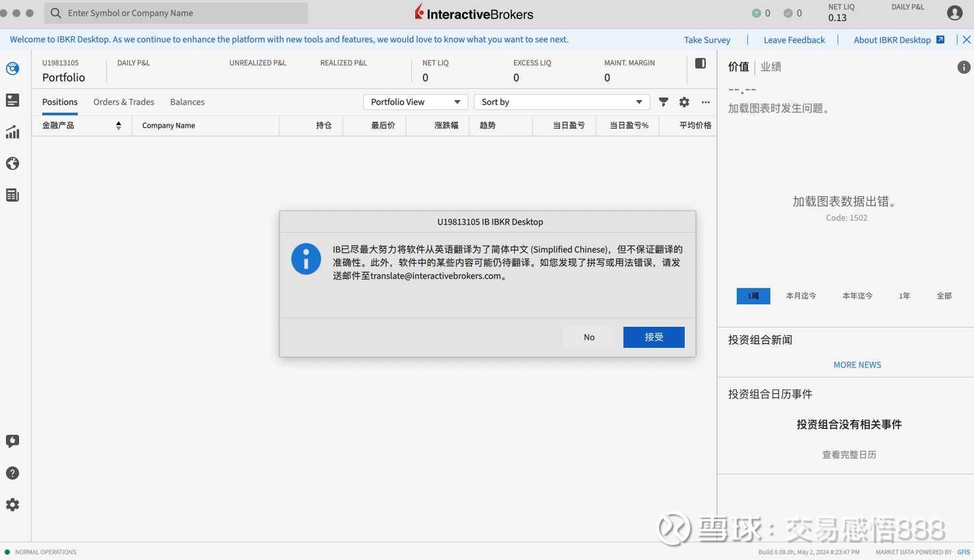The height and width of the screenshot is (560, 974).
Task: Open the Portfolio globe icon in sidebar
Action: point(13,68)
